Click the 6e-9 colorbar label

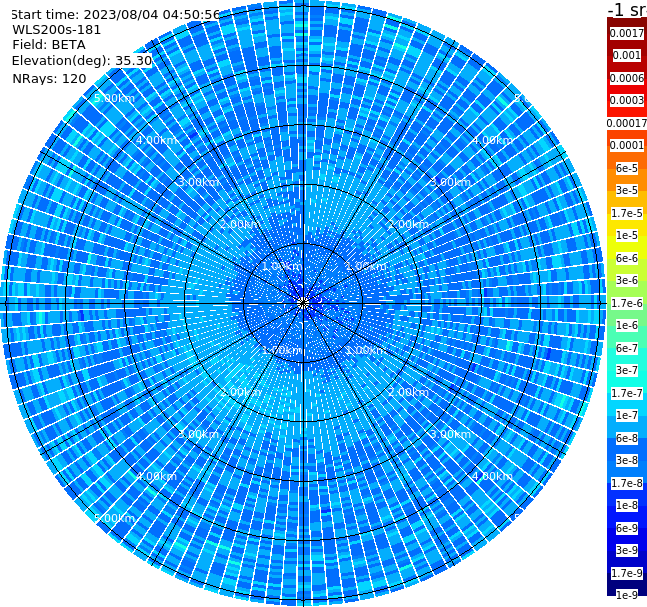[x=627, y=528]
